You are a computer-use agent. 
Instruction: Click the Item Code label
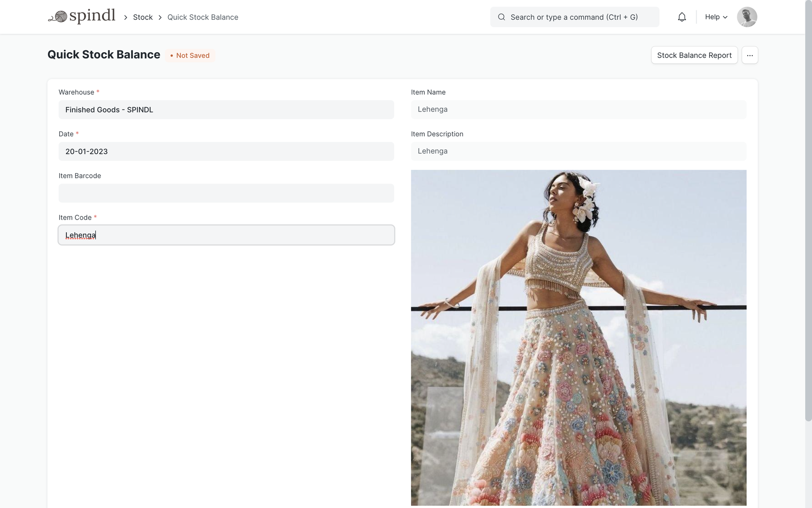tap(75, 217)
